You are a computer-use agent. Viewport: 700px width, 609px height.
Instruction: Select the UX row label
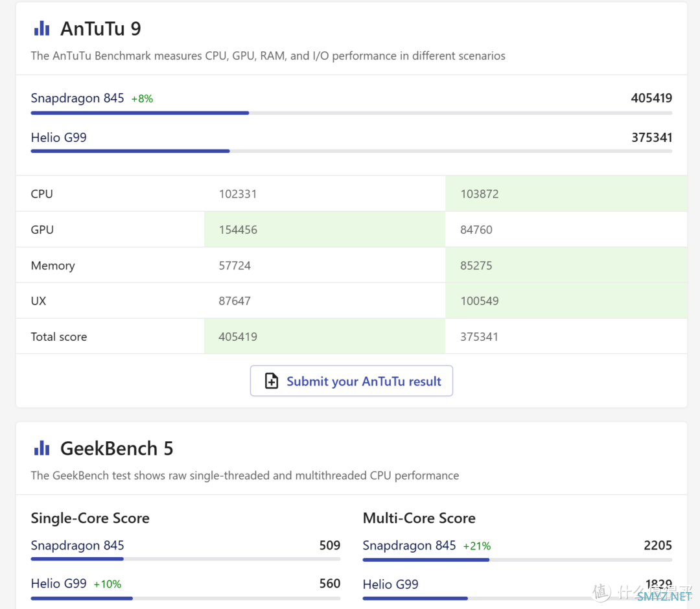tap(38, 301)
